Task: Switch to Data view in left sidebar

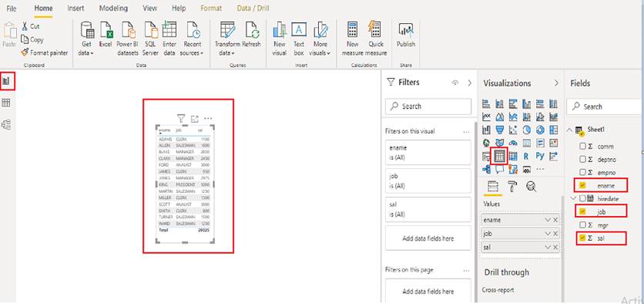Action: point(6,103)
